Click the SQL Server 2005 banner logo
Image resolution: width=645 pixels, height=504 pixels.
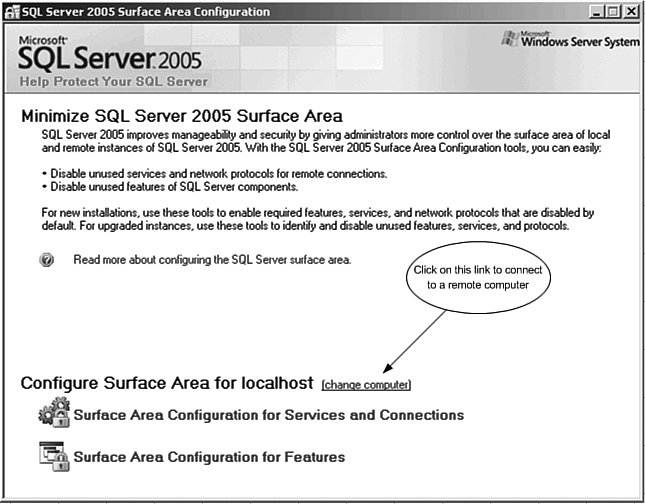[110, 53]
